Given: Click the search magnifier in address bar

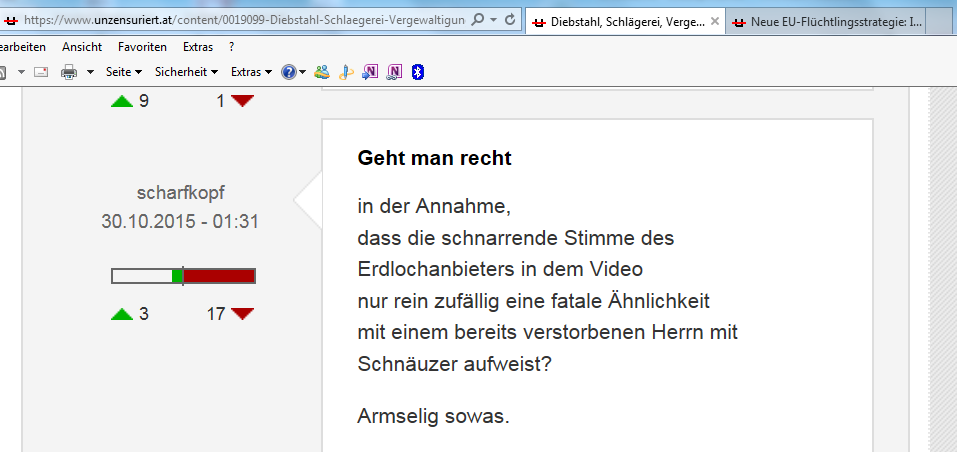Looking at the screenshot, I should click(x=476, y=19).
